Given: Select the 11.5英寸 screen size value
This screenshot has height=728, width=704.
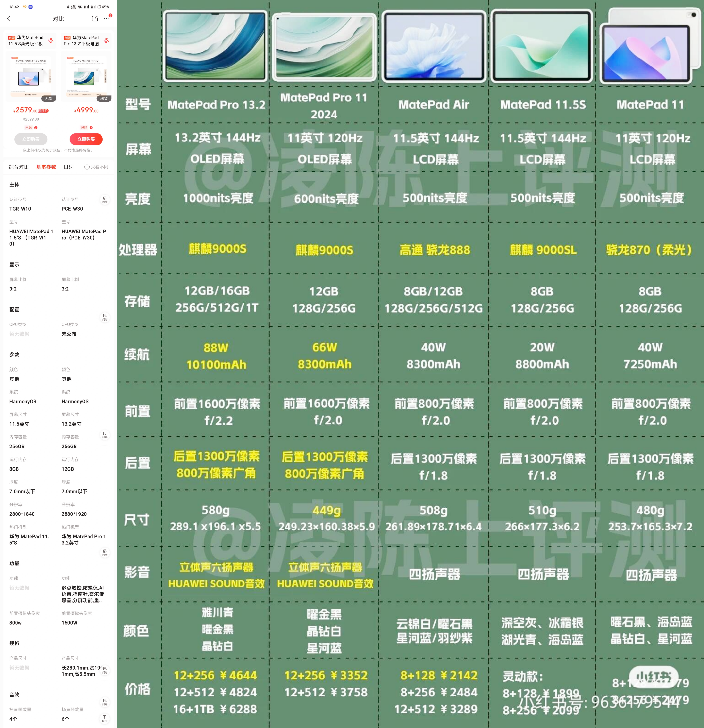Looking at the screenshot, I should 19,424.
